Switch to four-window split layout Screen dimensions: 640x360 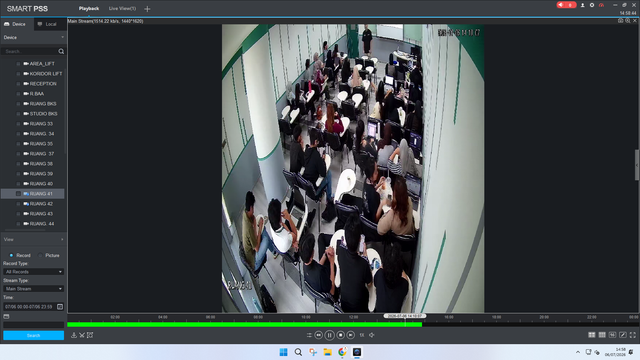pyautogui.click(x=592, y=335)
